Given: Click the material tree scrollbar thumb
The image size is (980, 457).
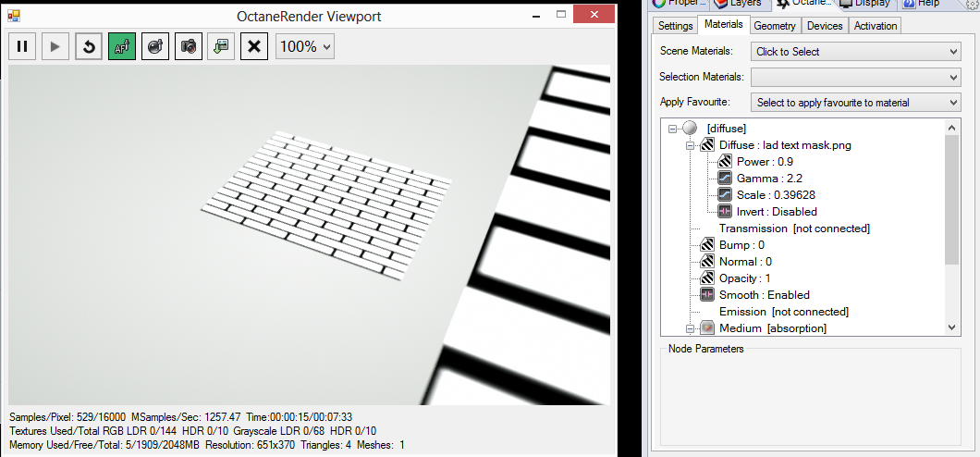Looking at the screenshot, I should 951,199.
